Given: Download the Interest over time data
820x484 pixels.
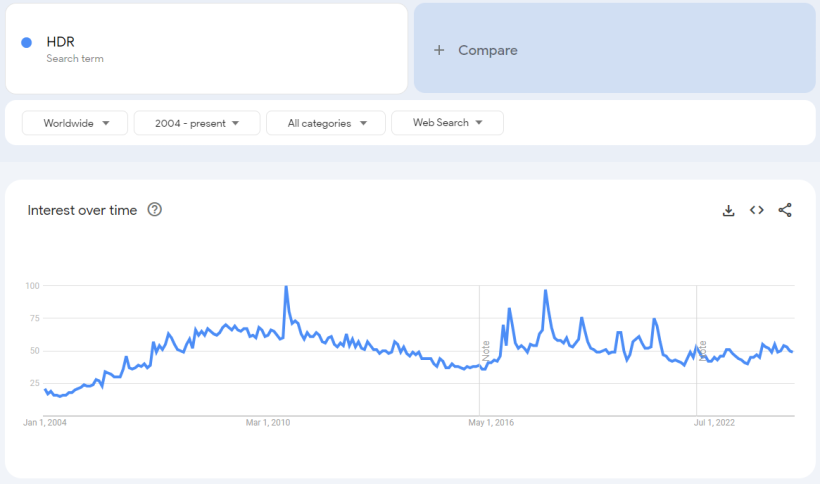Looking at the screenshot, I should 729,210.
